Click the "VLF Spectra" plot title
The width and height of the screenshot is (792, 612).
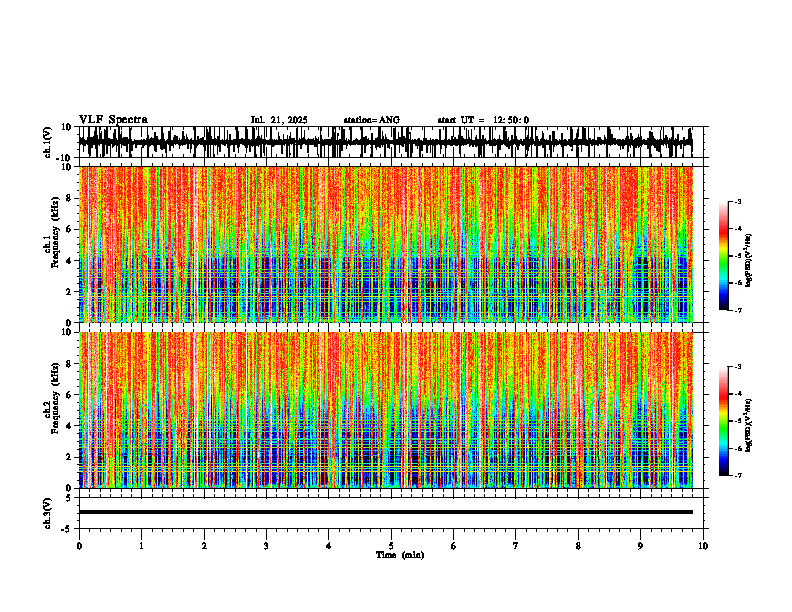tap(113, 120)
